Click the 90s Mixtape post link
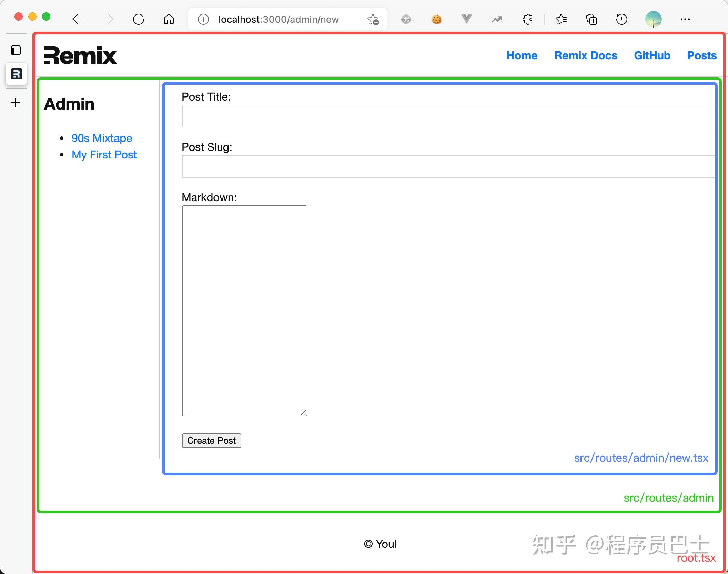728x574 pixels. [102, 138]
